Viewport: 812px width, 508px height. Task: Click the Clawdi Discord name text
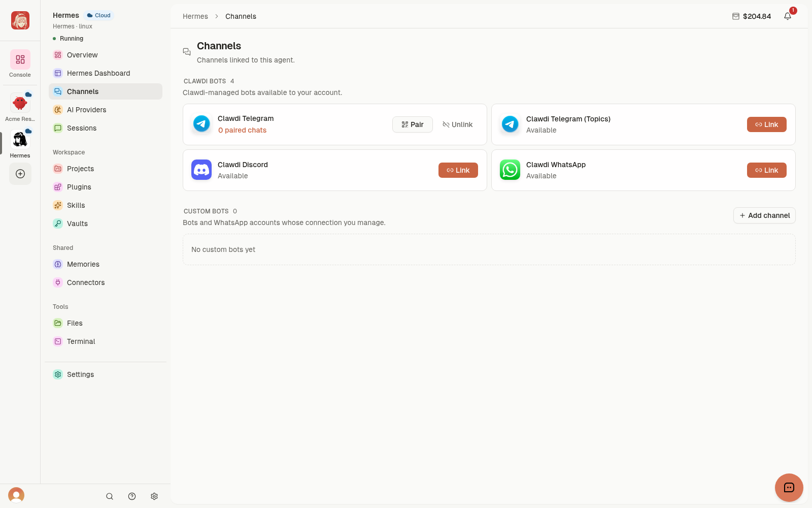coord(243,165)
